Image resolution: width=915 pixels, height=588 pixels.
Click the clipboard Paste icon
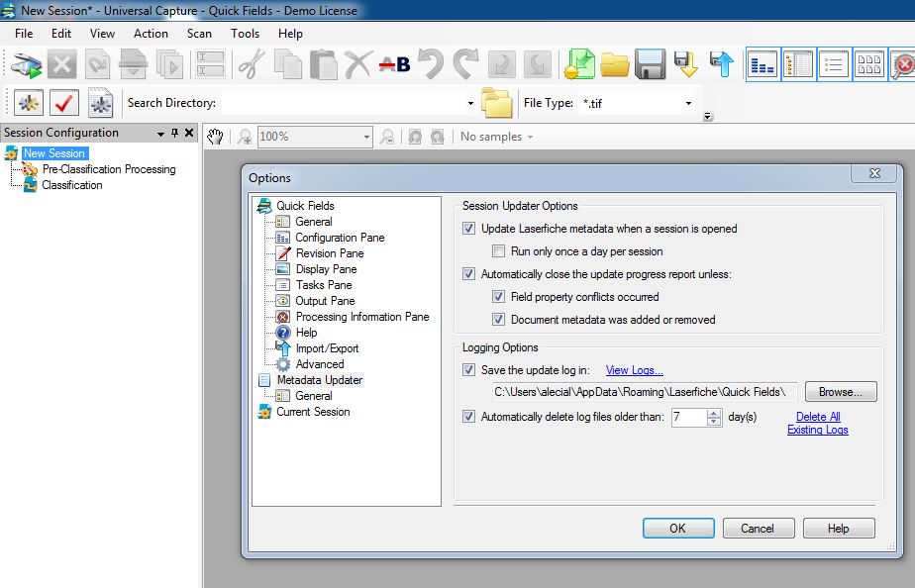coord(323,64)
